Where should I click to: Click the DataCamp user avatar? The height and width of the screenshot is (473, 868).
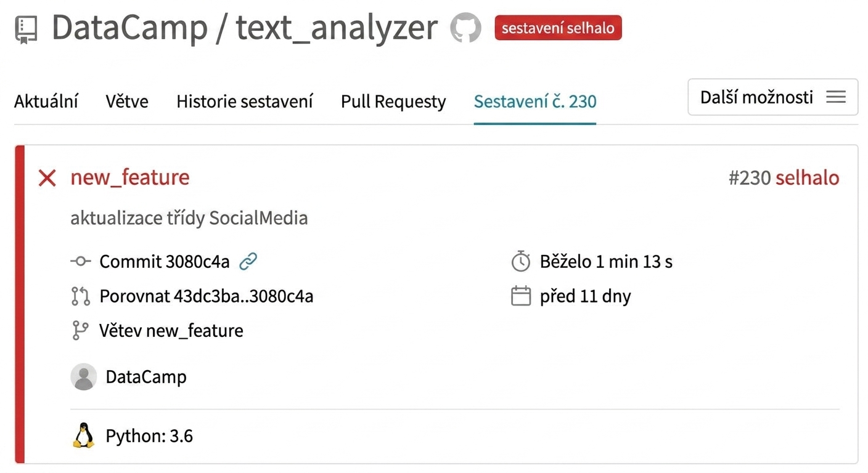pos(84,376)
